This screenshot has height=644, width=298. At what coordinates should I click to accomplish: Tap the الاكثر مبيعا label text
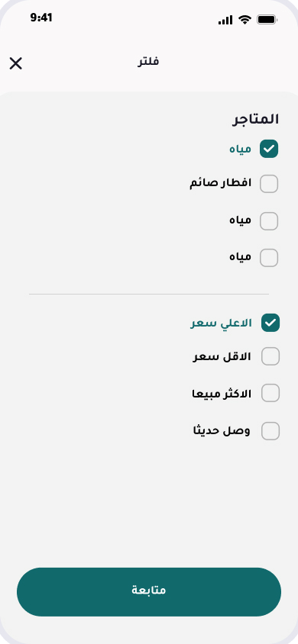coord(222,394)
